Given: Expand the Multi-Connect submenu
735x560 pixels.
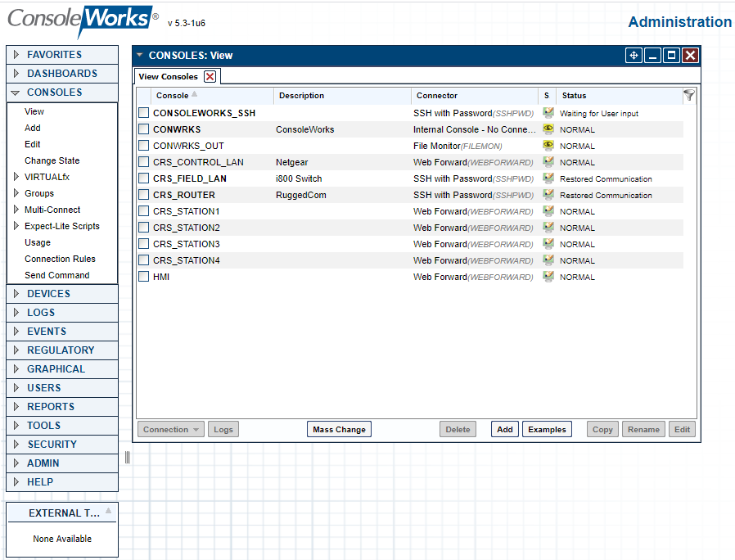Looking at the screenshot, I should 16,210.
